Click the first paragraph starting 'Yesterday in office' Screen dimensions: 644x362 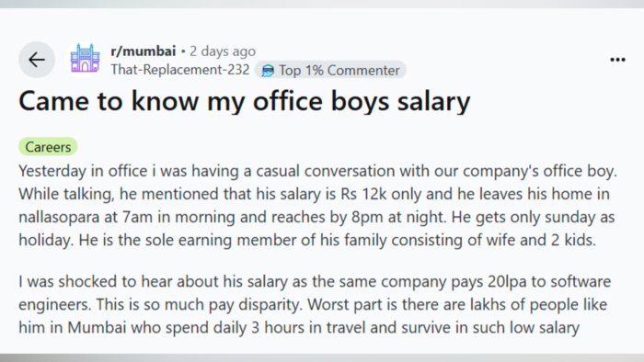click(x=317, y=206)
